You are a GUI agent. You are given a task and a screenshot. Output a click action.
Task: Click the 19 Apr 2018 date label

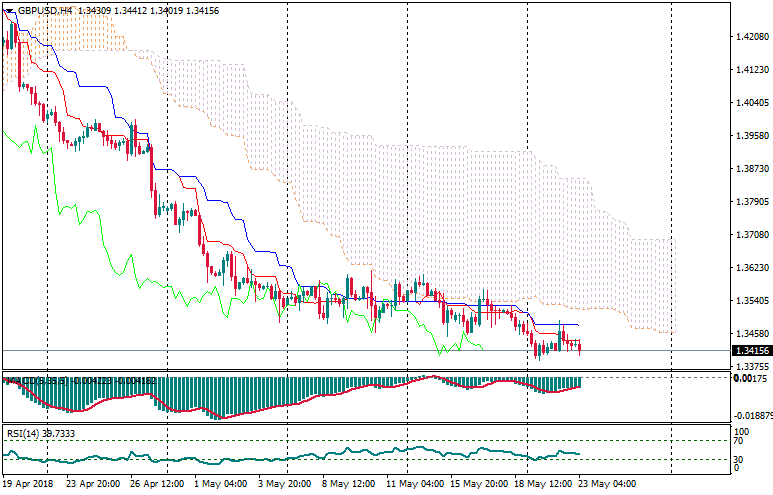click(29, 484)
